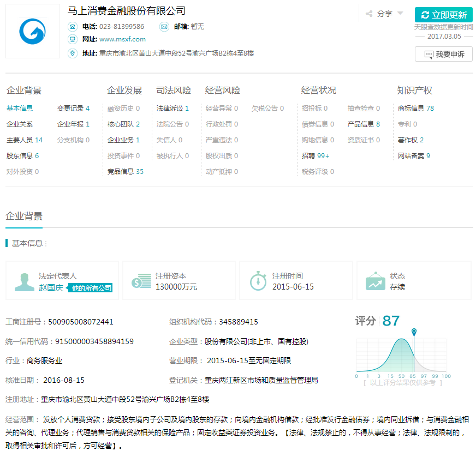Click the registered capital money icon
Screen dimensions: 476x451
(141, 281)
